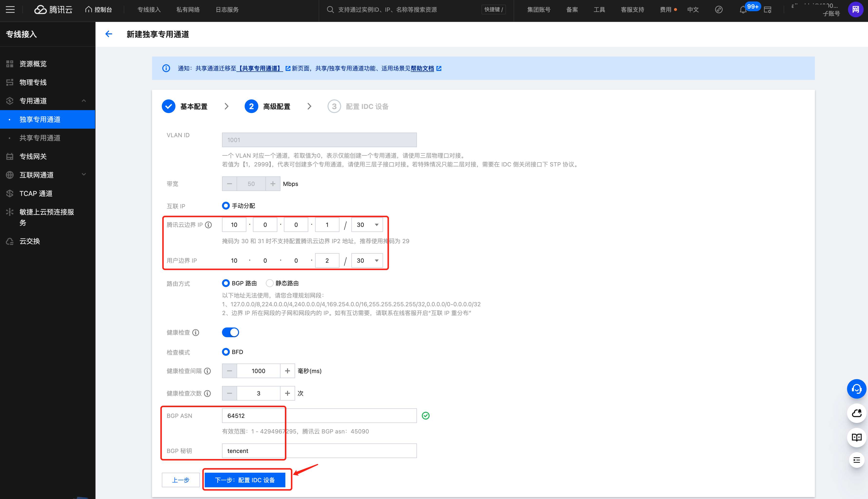
Task: Open the hamburger menu icon
Action: (10, 10)
